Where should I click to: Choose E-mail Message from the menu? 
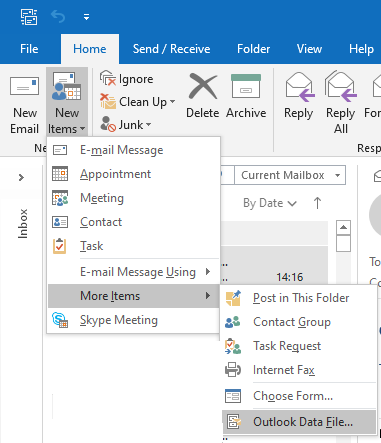click(x=133, y=150)
